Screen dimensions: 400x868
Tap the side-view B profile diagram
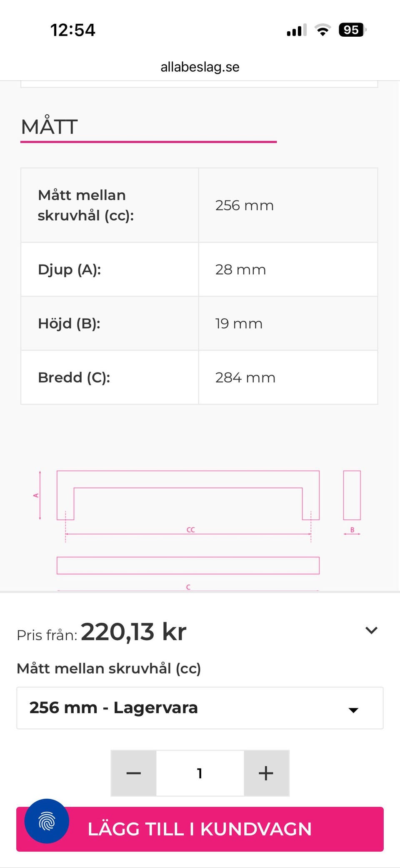[352, 496]
